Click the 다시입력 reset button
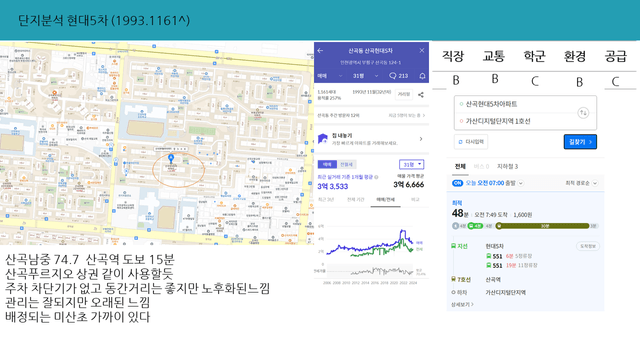 (x=471, y=142)
